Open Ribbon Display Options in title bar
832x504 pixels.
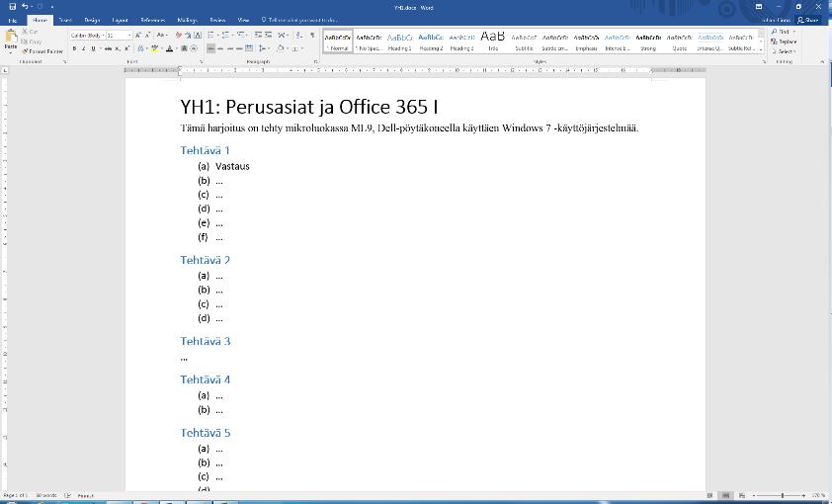pos(759,6)
